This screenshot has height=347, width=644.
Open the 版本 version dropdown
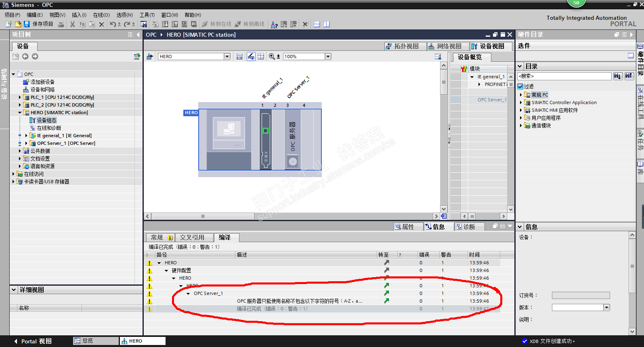click(606, 307)
